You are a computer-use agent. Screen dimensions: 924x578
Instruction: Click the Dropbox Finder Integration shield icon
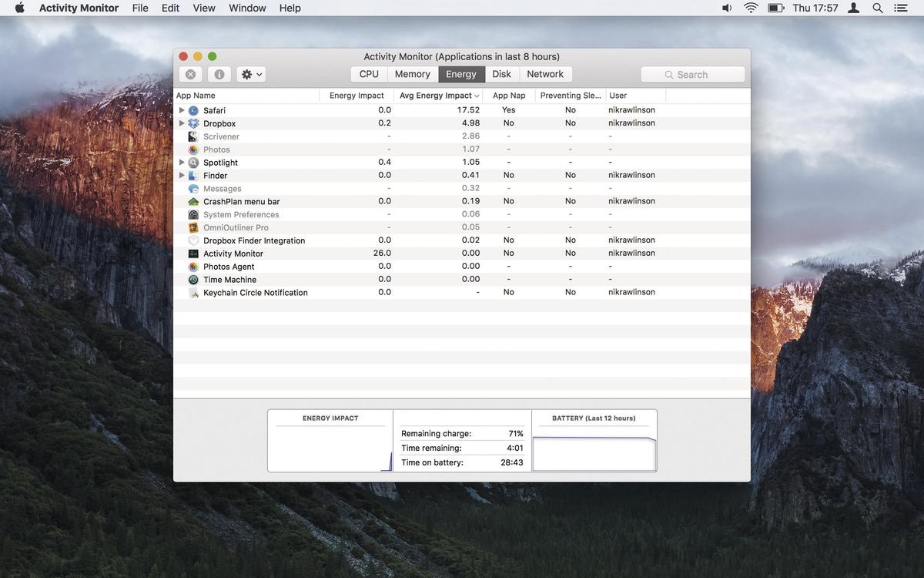pos(193,240)
